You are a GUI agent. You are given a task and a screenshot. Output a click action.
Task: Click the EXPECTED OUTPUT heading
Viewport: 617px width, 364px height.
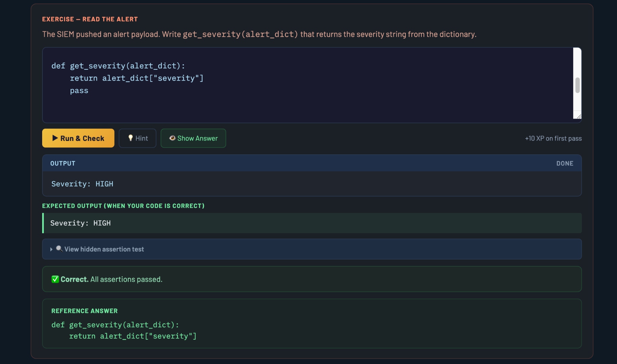(x=123, y=206)
